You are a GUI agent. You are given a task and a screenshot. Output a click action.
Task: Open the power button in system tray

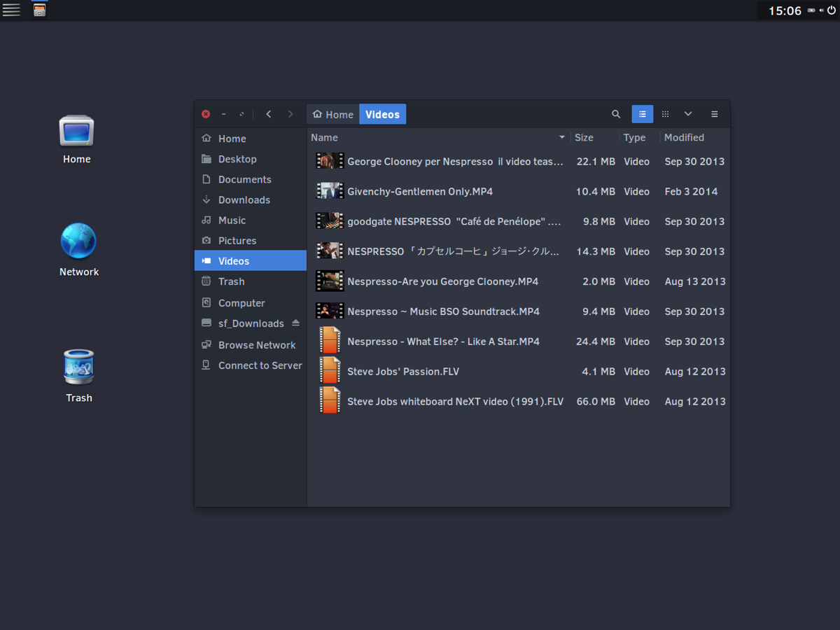click(x=832, y=10)
